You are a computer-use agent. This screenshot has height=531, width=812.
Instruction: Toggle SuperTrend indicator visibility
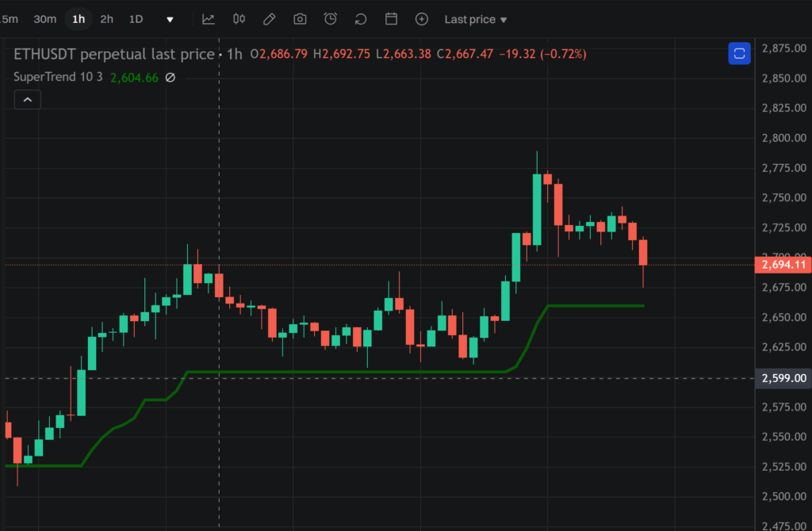click(x=170, y=78)
